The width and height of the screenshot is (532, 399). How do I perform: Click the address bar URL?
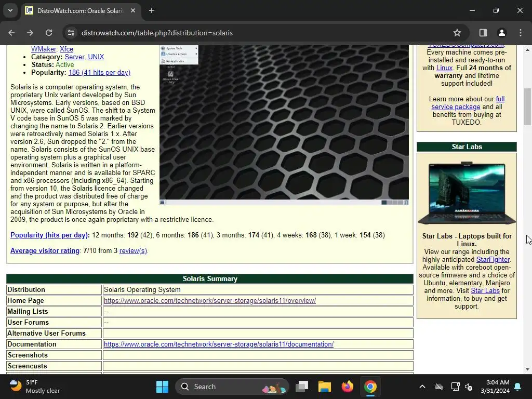[x=157, y=33]
